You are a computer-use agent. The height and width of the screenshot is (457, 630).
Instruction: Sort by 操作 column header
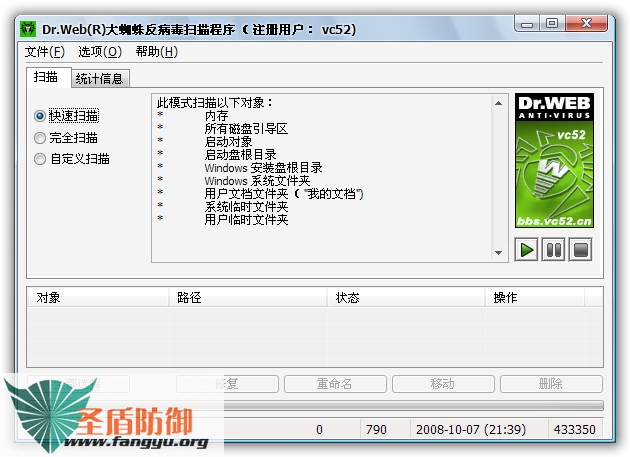pos(535,297)
